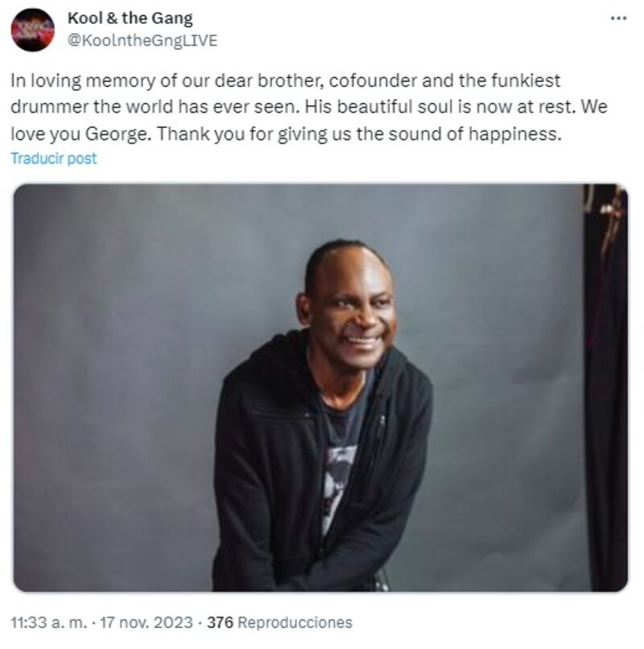Select the word 'Reproducciones' below the photo
The width and height of the screenshot is (644, 649).
295,622
